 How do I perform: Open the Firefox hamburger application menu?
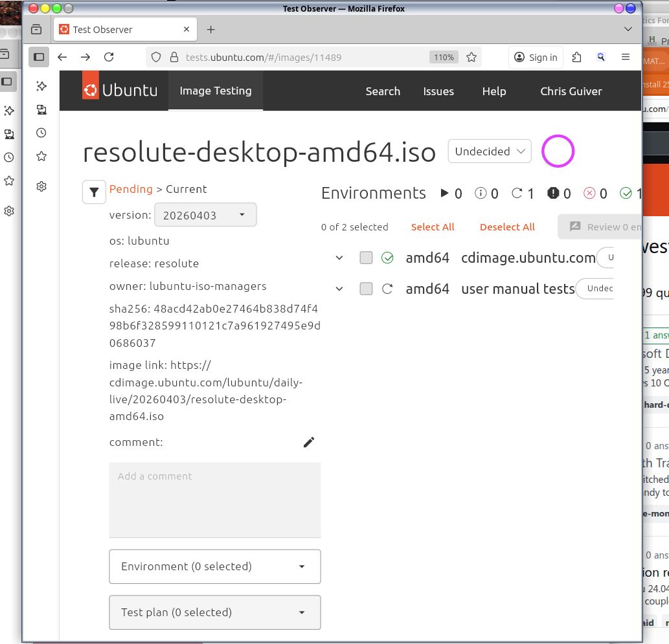(625, 57)
